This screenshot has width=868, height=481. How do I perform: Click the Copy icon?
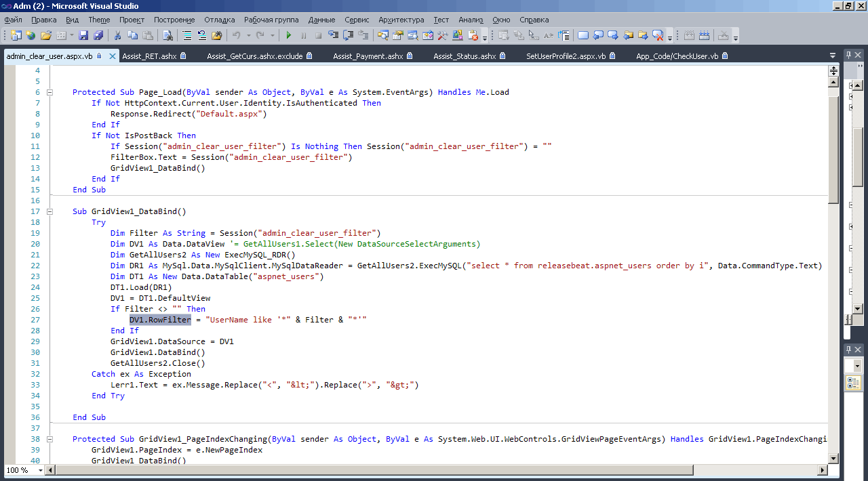tap(132, 35)
